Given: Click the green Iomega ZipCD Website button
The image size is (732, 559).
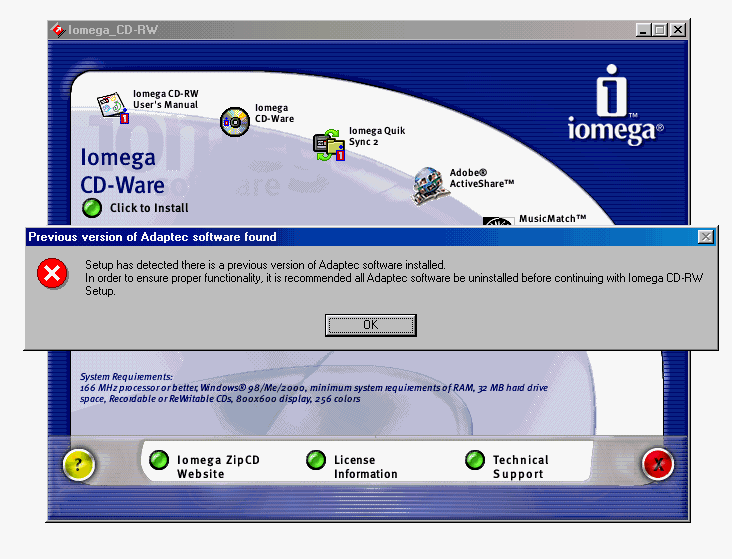Looking at the screenshot, I should [159, 460].
